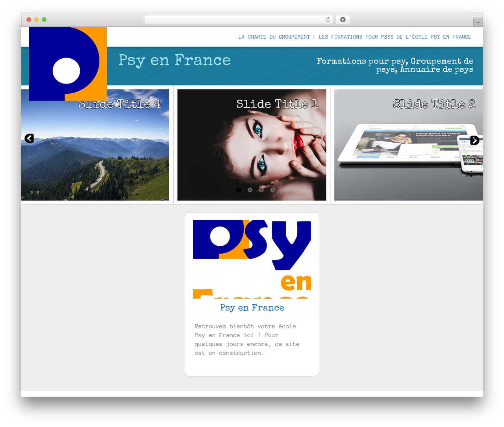Open the mountain landscape Slide Title 4

(95, 145)
